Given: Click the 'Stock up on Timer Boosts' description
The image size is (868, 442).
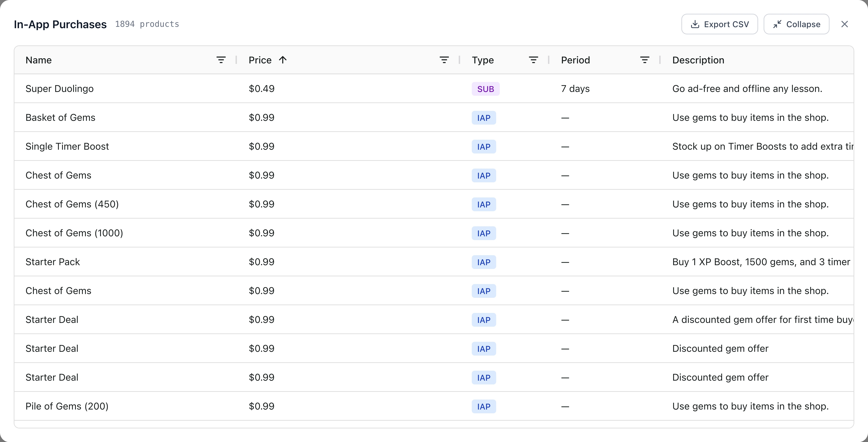Looking at the screenshot, I should pyautogui.click(x=763, y=146).
